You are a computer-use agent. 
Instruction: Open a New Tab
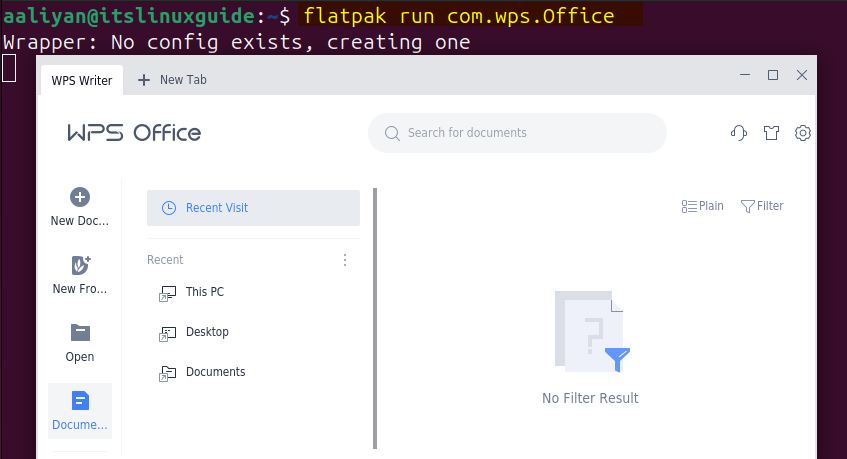click(172, 80)
